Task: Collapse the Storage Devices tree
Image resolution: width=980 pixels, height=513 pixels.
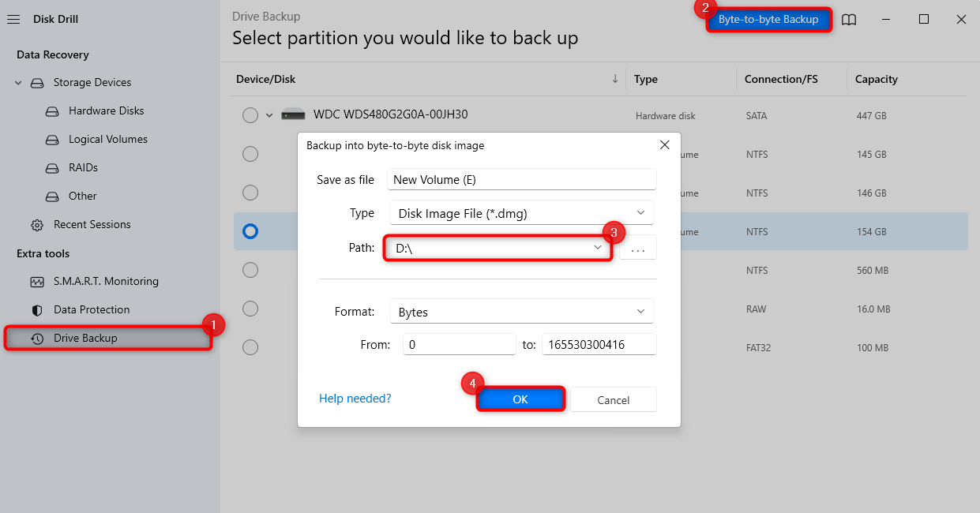Action: [18, 83]
